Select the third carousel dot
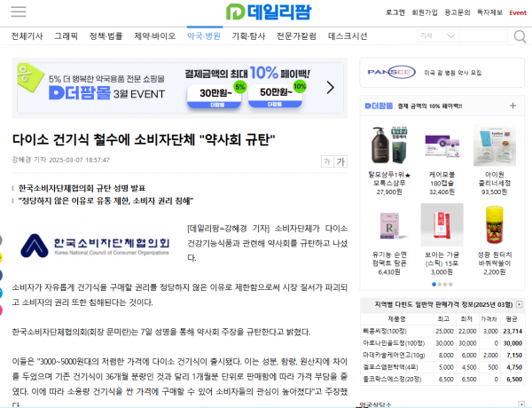 (x=445, y=285)
